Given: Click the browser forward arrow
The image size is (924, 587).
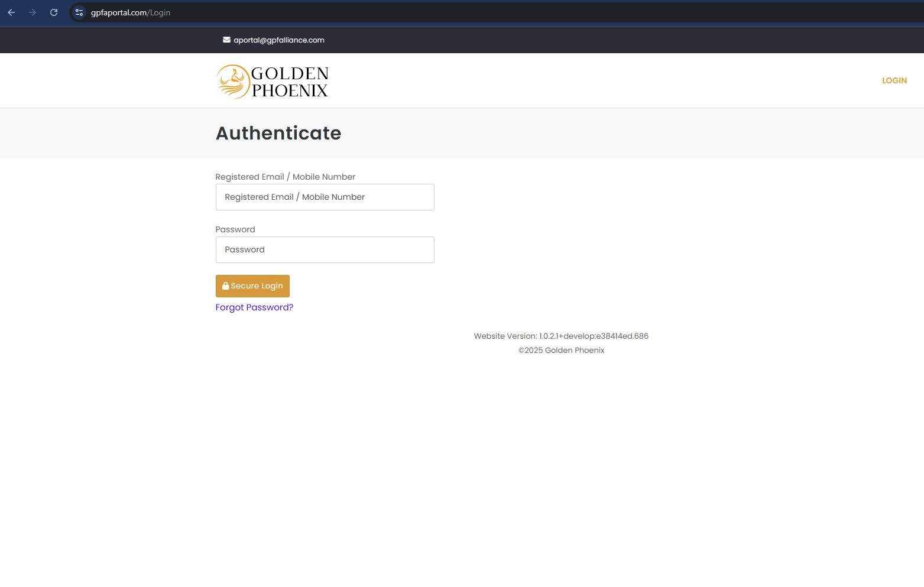Looking at the screenshot, I should coord(33,12).
